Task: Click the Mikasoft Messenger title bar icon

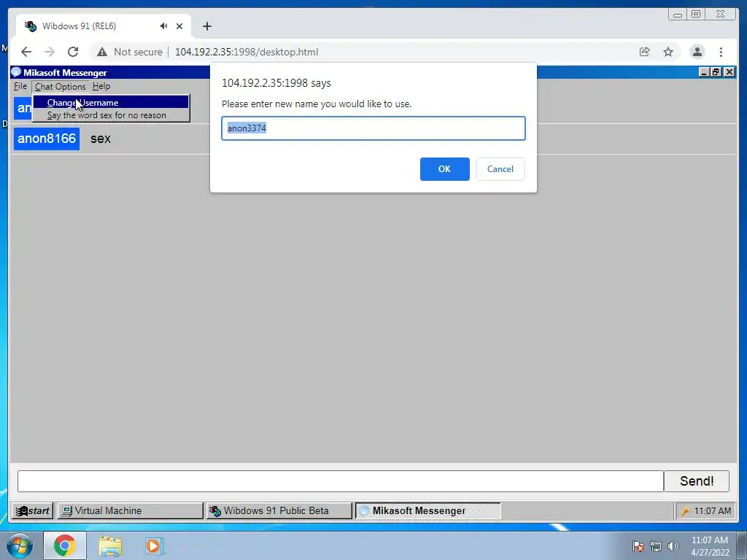Action: coord(16,72)
